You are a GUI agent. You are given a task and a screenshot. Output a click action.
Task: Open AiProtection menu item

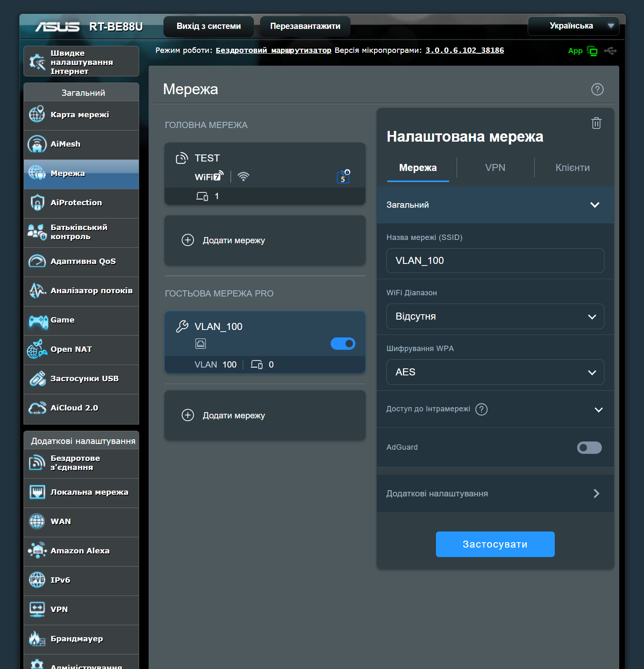[x=81, y=203]
